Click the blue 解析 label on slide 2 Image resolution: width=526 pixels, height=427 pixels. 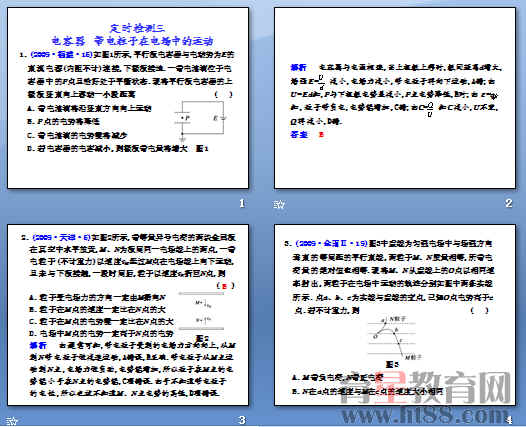pyautogui.click(x=299, y=67)
